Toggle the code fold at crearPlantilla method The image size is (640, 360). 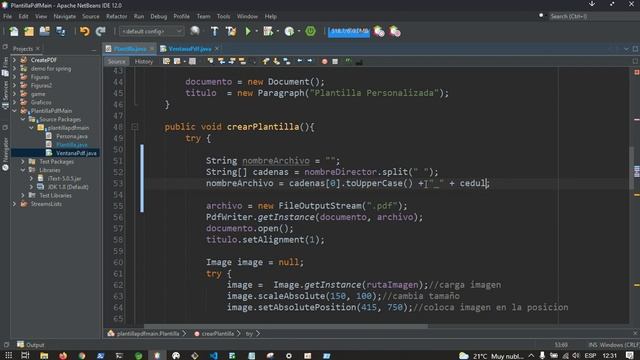coord(134,127)
